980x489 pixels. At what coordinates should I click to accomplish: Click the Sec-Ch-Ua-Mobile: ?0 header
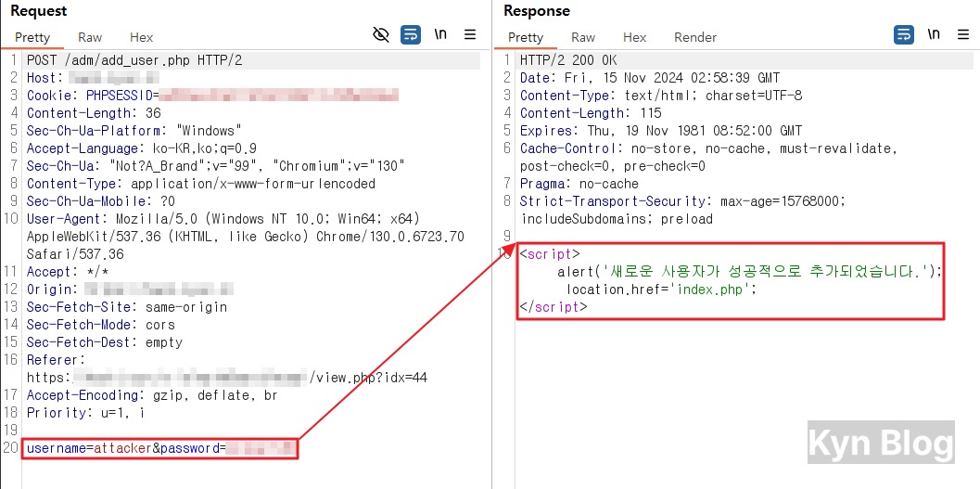click(x=101, y=201)
